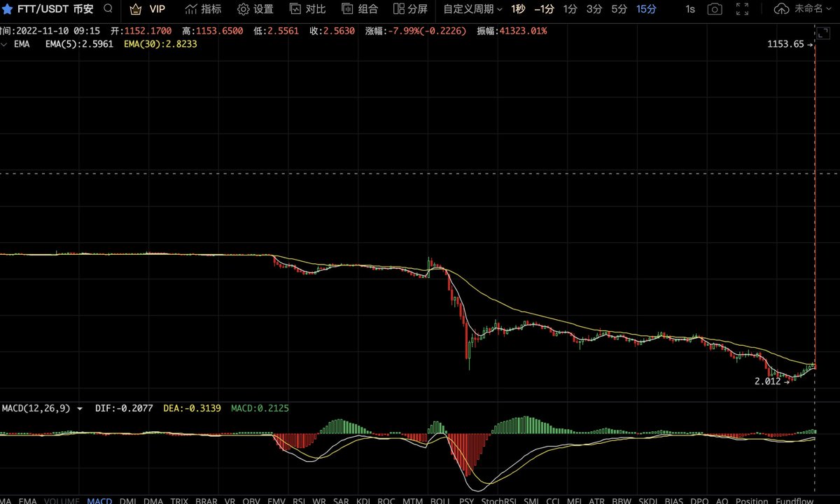The image size is (840, 504).
Task: Switch to the Position indicator tab
Action: tap(751, 501)
